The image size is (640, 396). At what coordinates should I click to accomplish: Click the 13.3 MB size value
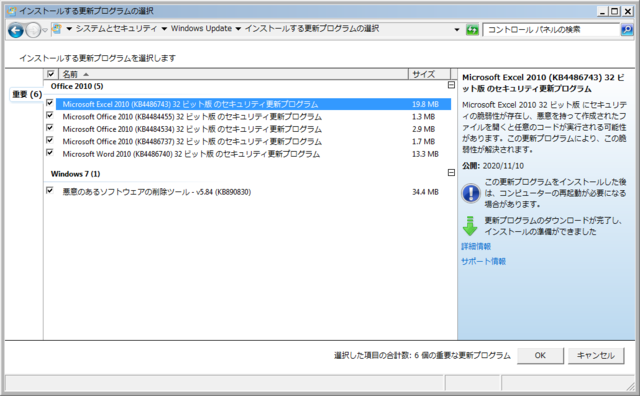point(425,154)
